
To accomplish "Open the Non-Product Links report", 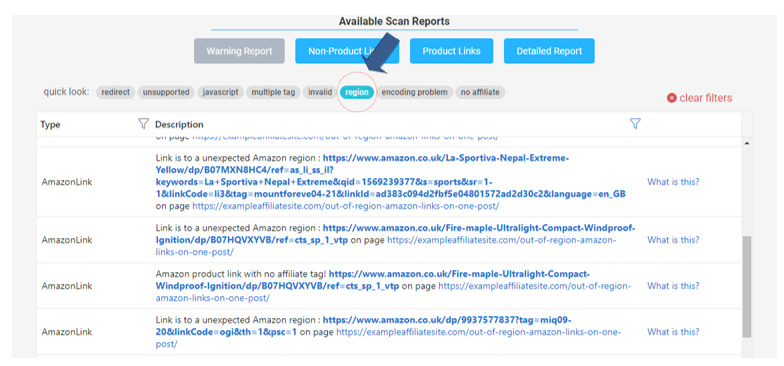I will pyautogui.click(x=347, y=51).
